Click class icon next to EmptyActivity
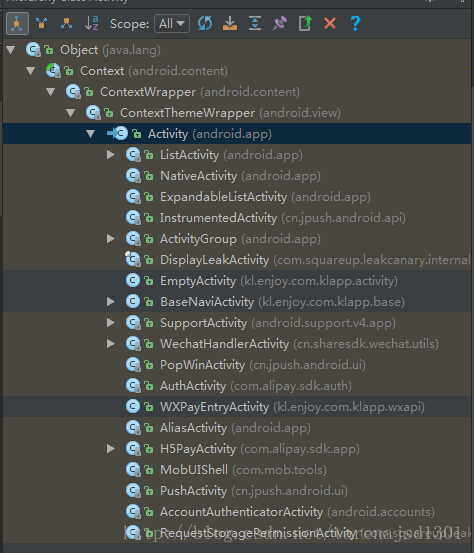 pos(133,280)
